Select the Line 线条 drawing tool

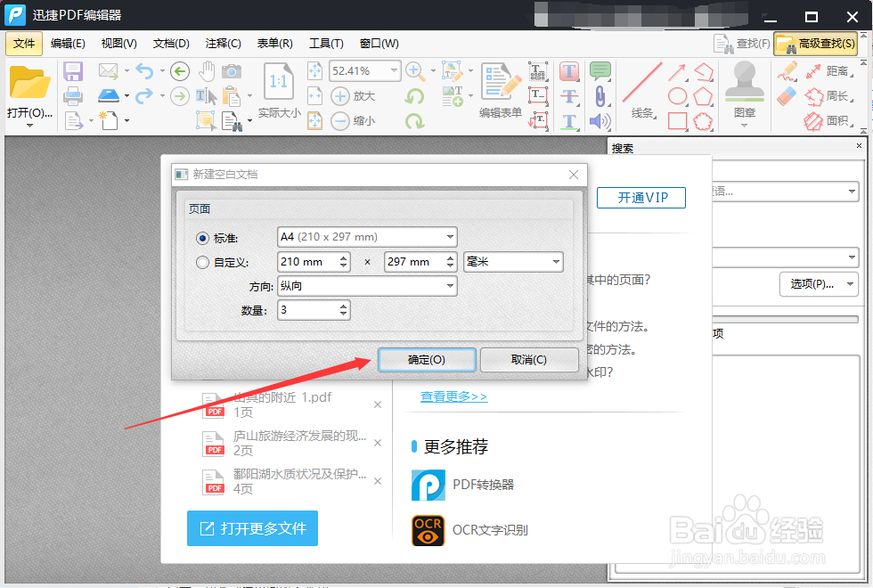[x=642, y=91]
